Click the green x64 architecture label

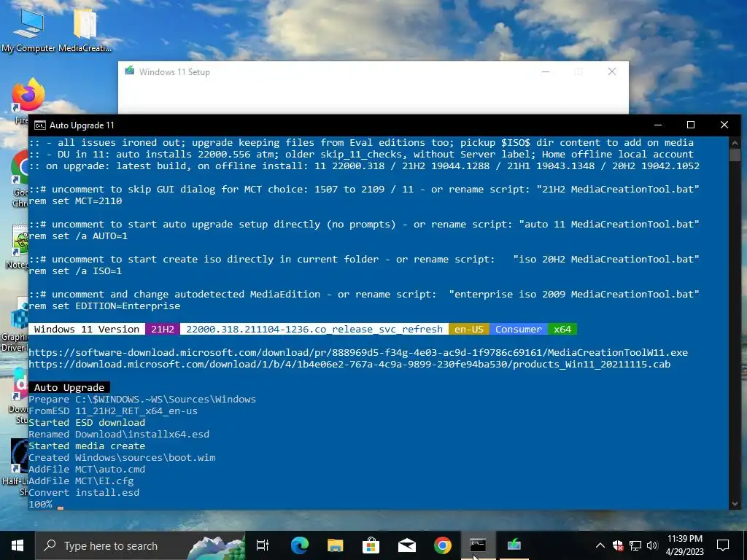pyautogui.click(x=562, y=329)
